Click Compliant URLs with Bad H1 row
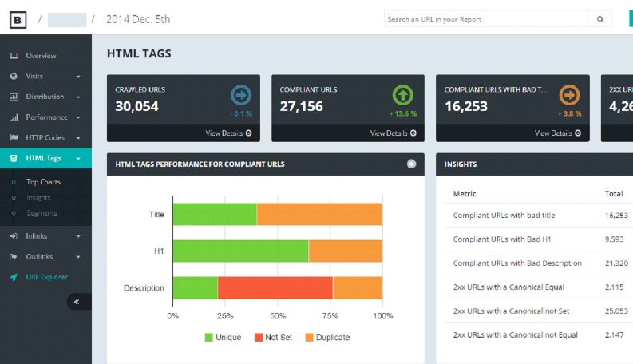 pyautogui.click(x=539, y=239)
